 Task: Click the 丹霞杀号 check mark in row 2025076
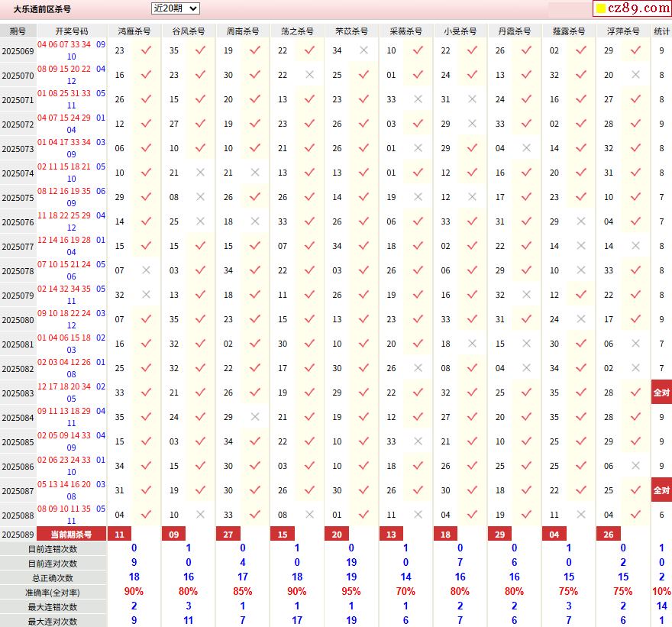coord(527,221)
